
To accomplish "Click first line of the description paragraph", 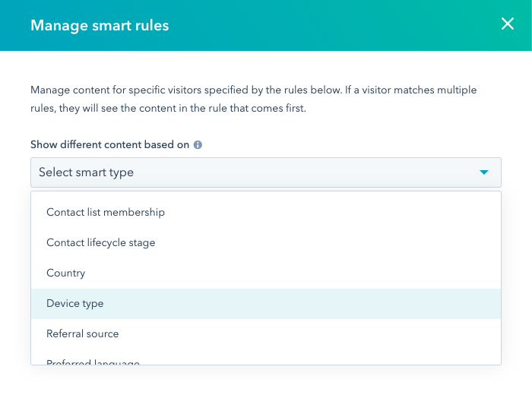I will (253, 90).
